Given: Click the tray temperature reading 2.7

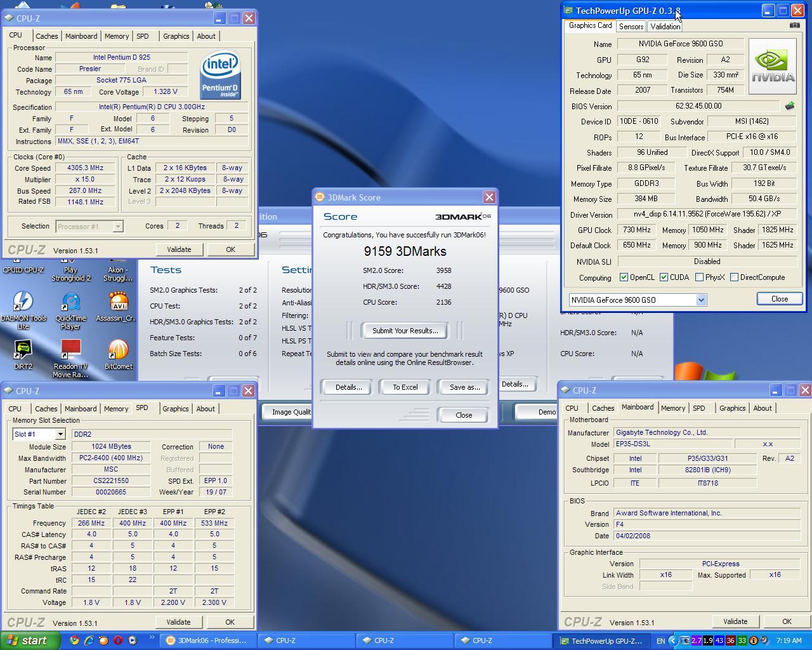Looking at the screenshot, I should point(697,640).
